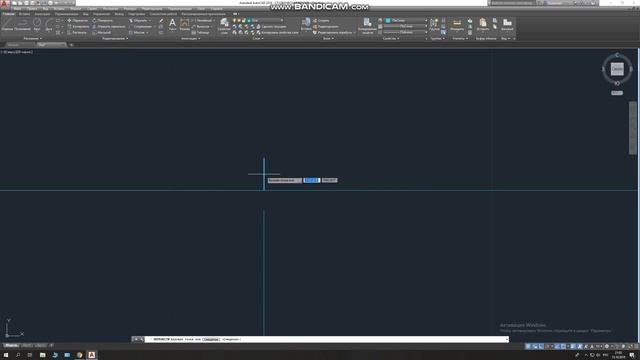Click the Зеркало (Mirror) tool
The width and height of the screenshot is (640, 360).
(x=109, y=27)
